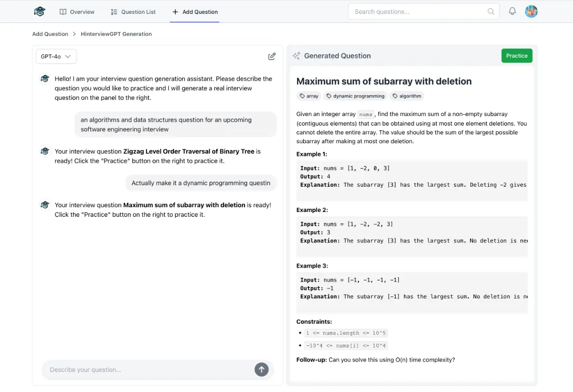Open the Overview tab
This screenshot has width=573, height=392.
(x=77, y=12)
